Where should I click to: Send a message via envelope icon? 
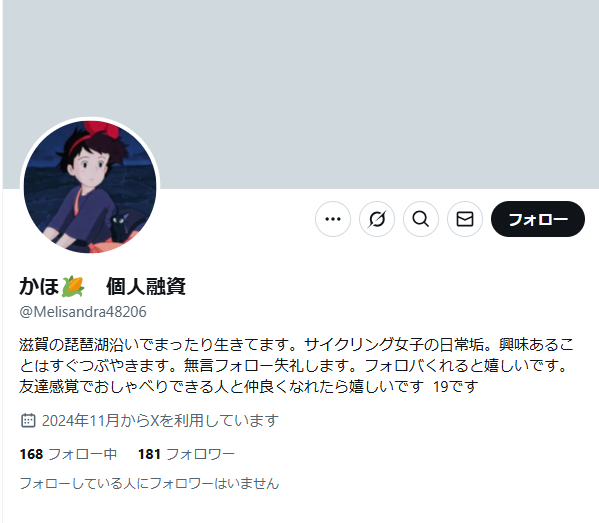(465, 219)
